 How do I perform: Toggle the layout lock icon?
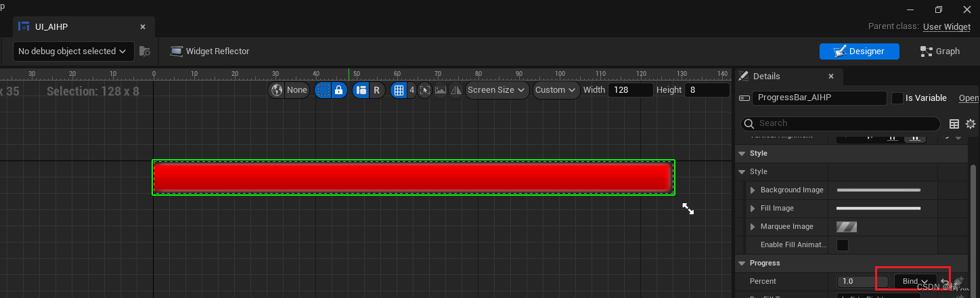point(339,89)
